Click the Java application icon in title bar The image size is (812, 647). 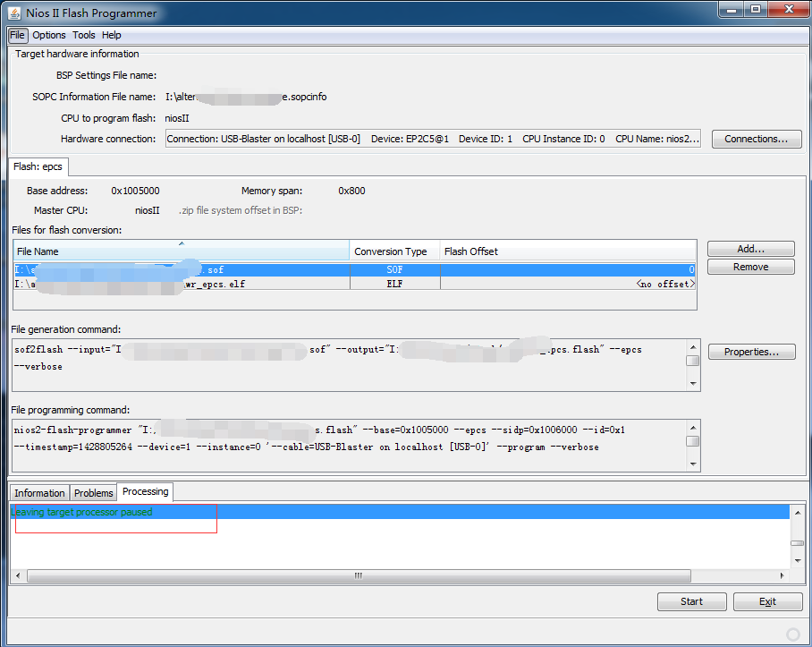(x=15, y=13)
